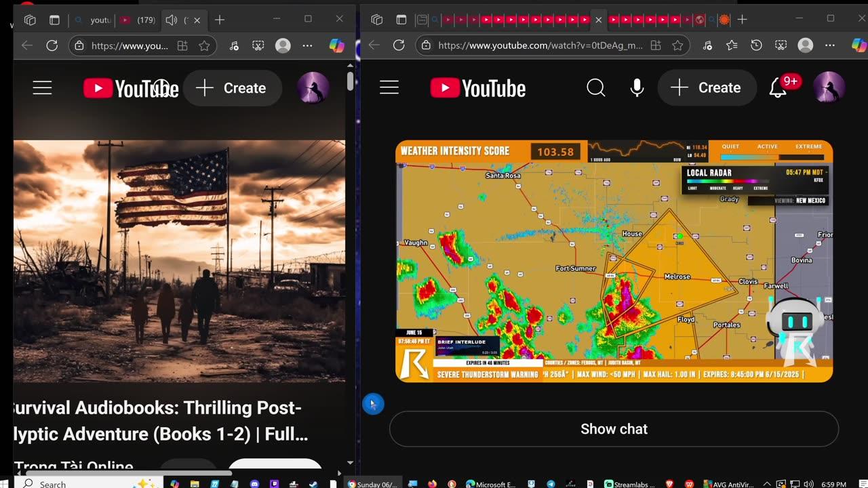Open Settings and more in left window
The width and height of the screenshot is (868, 488).
307,45
